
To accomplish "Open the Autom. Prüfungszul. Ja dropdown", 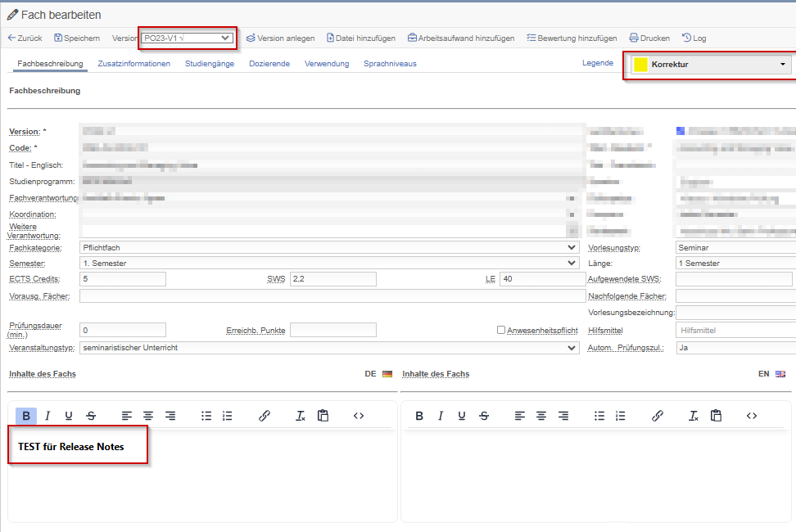I will (736, 348).
